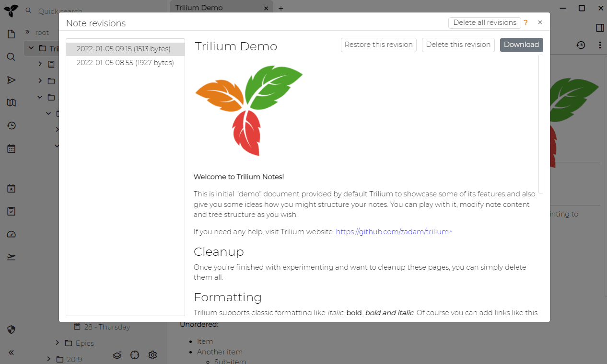Viewport: 607px width, 364px height.
Task: Show recent changes via clock icon
Action: (11, 125)
